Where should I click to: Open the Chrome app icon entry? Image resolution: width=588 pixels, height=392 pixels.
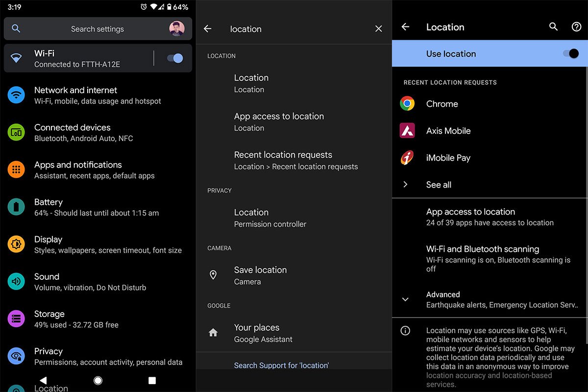pos(407,104)
